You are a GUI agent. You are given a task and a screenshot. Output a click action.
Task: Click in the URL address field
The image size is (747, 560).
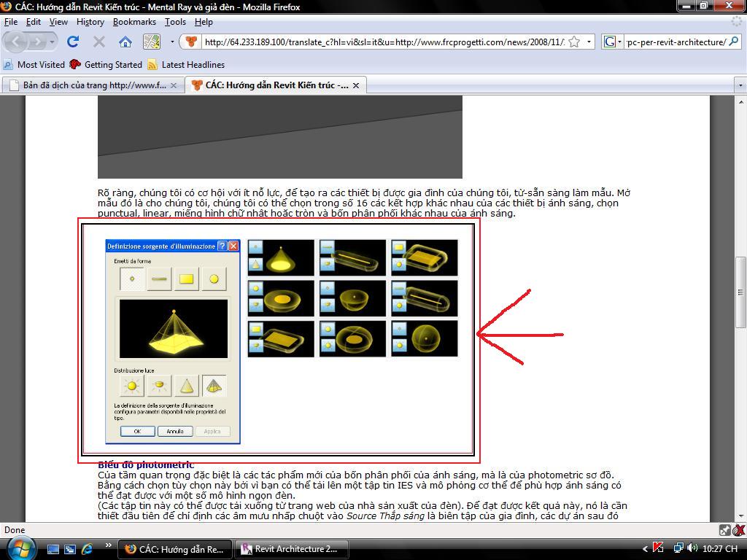click(384, 42)
